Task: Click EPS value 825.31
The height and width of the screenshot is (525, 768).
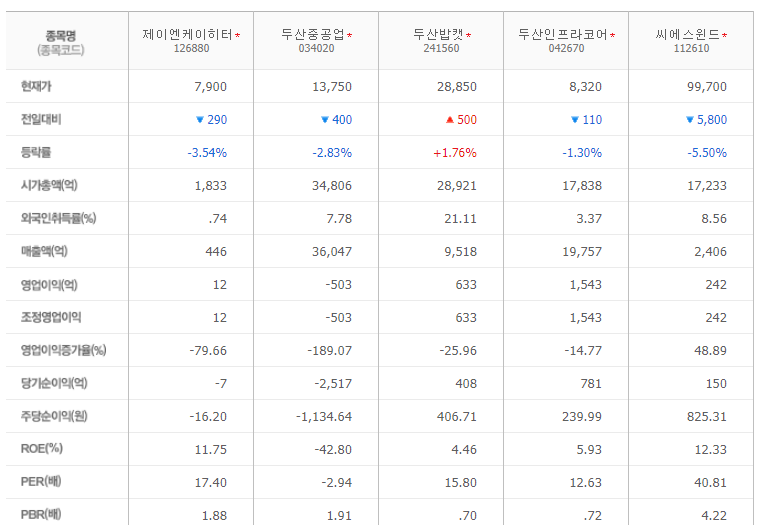Action: click(707, 417)
